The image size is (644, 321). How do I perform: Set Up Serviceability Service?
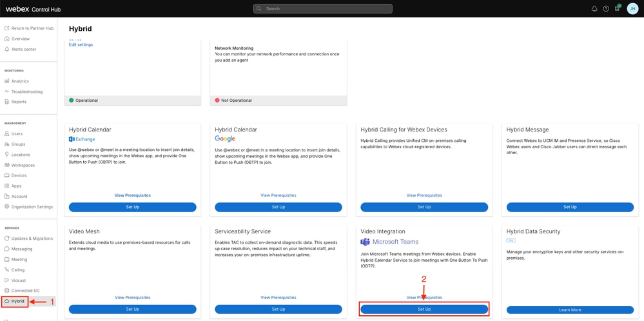click(278, 309)
